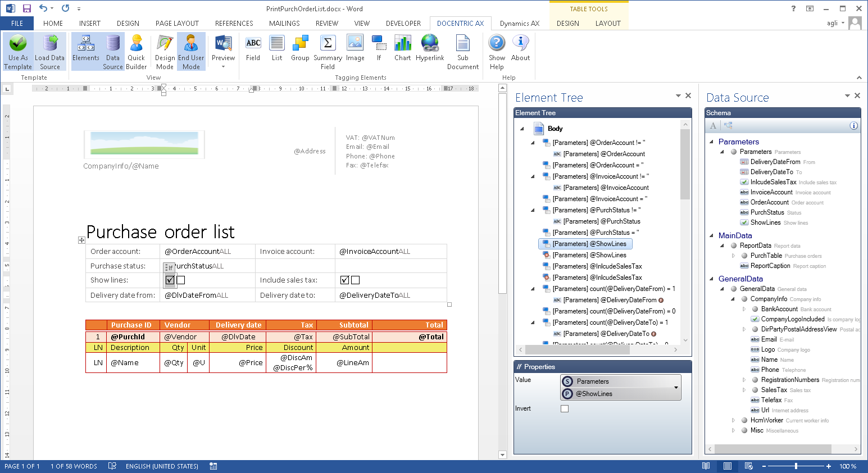Open Show Help
The height and width of the screenshot is (473, 868).
[x=497, y=52]
